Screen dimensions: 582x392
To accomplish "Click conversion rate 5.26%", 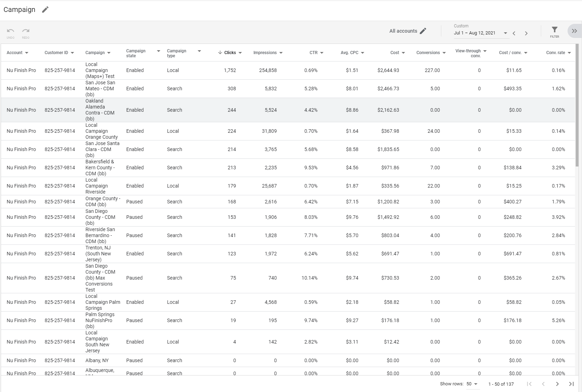I will coord(558,320).
